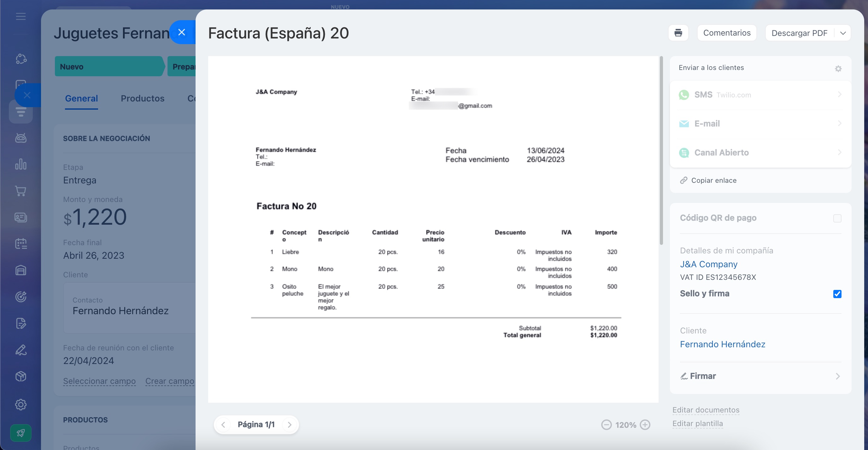
Task: Open the calendar list sidebar icon
Action: coord(21,244)
